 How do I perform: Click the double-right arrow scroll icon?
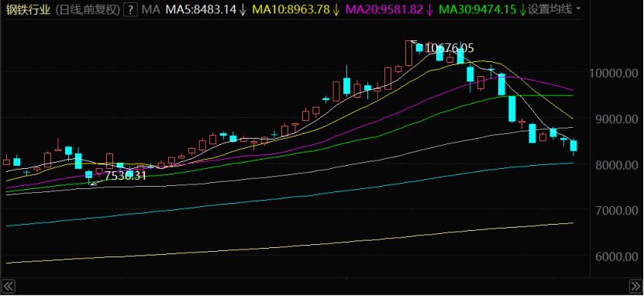pos(634,285)
